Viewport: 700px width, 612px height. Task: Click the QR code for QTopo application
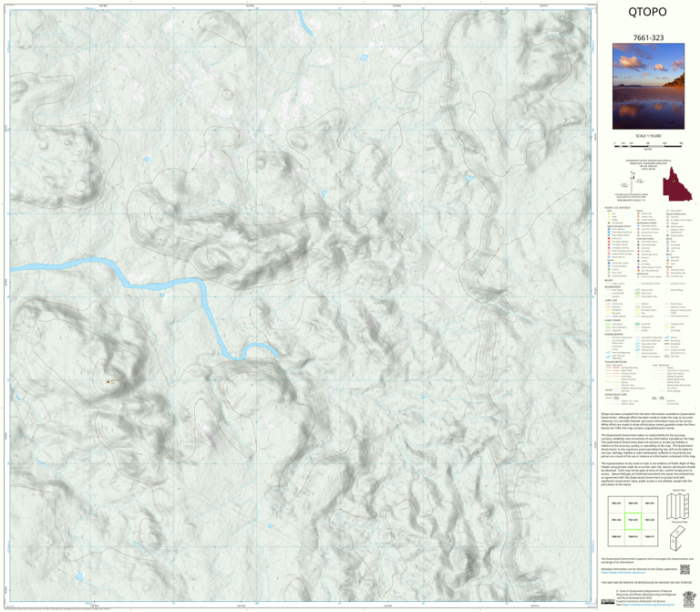685,569
